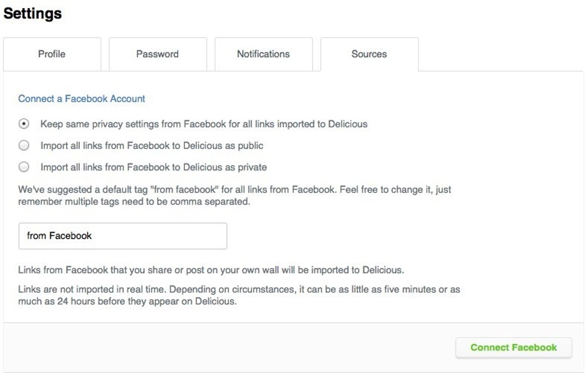Image resolution: width=588 pixels, height=373 pixels.
Task: Select the Sources tab
Action: tap(369, 54)
